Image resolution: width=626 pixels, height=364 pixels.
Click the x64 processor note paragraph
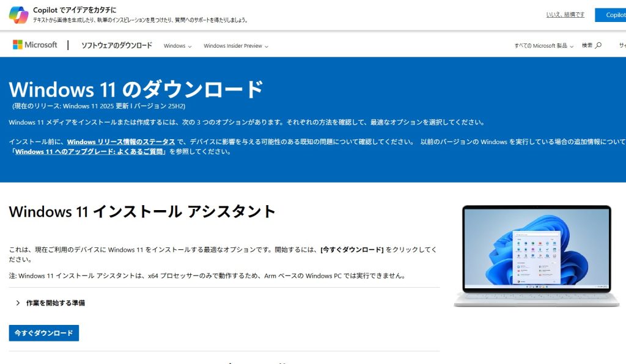click(x=207, y=275)
